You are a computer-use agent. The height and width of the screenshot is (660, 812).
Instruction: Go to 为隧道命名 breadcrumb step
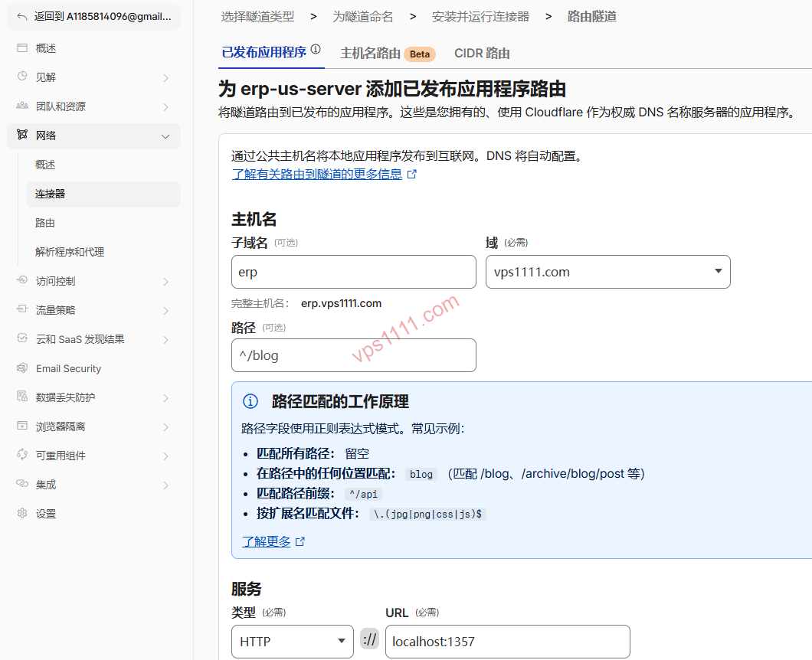[362, 17]
